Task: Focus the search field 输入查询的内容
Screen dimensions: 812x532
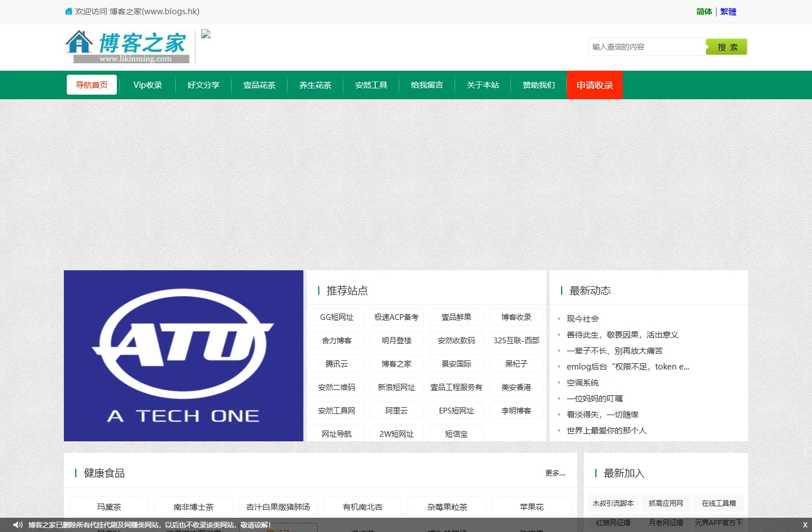Action: click(647, 47)
